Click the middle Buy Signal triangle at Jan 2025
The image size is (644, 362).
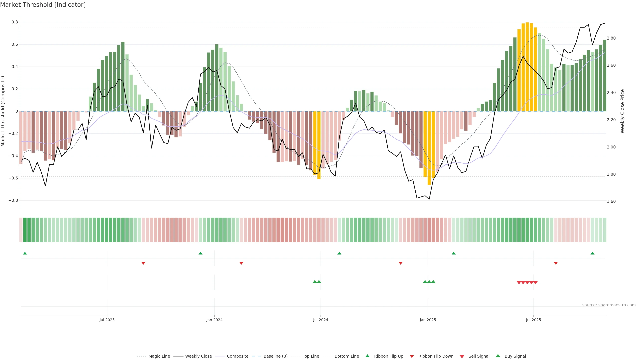click(429, 282)
